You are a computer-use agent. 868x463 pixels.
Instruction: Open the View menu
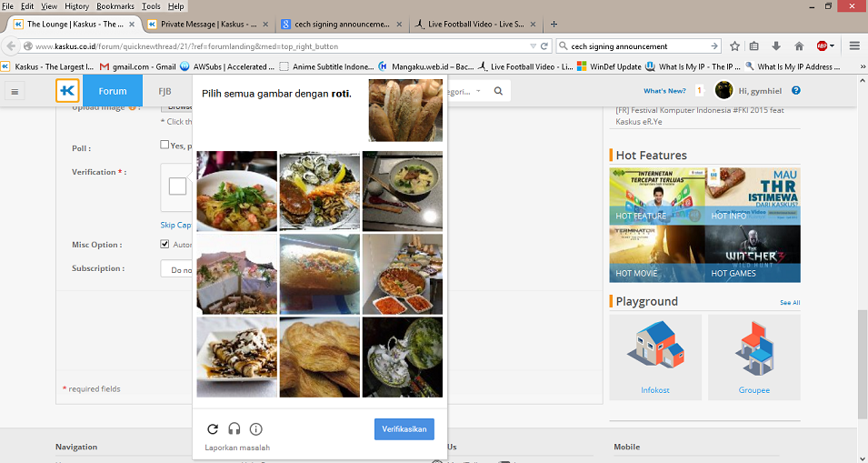click(x=49, y=6)
